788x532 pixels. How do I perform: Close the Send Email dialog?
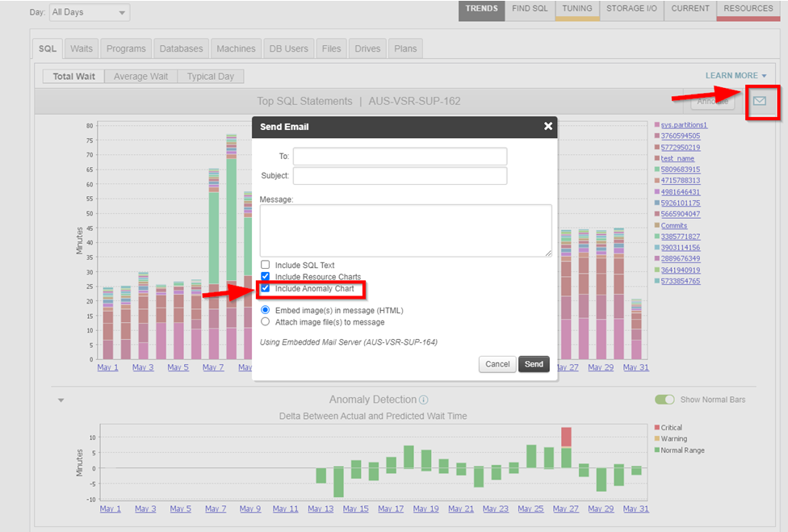tap(547, 126)
